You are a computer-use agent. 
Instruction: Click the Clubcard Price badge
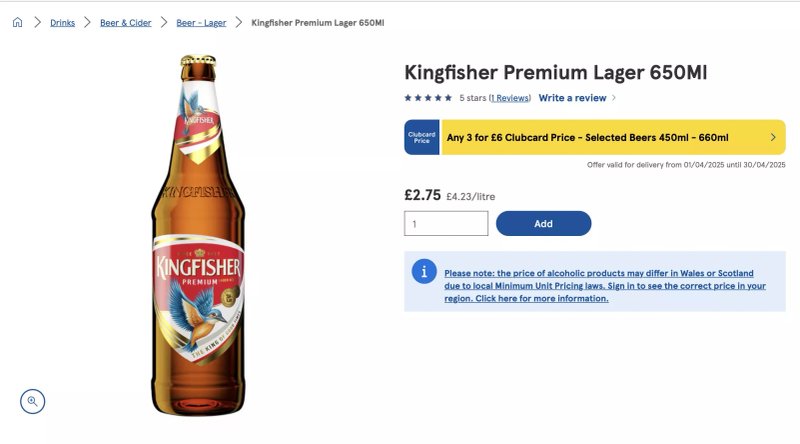422,137
